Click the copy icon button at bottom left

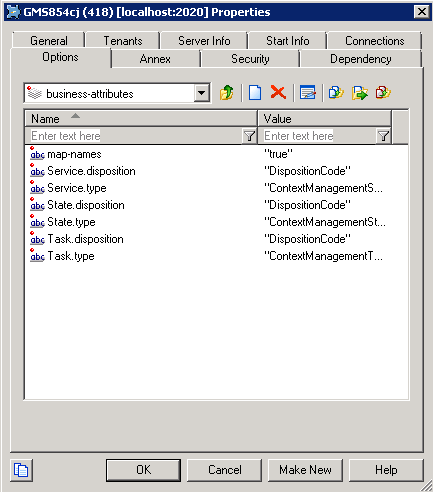(x=21, y=470)
